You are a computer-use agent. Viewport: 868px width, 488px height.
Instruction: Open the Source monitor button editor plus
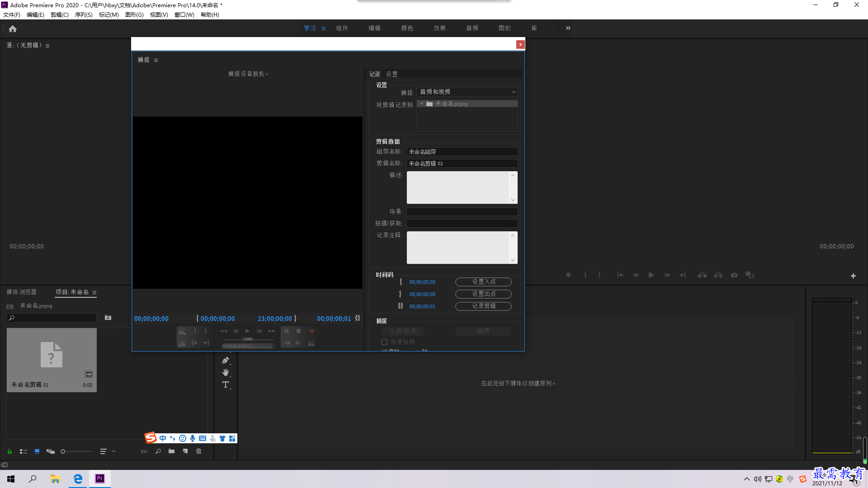click(853, 276)
